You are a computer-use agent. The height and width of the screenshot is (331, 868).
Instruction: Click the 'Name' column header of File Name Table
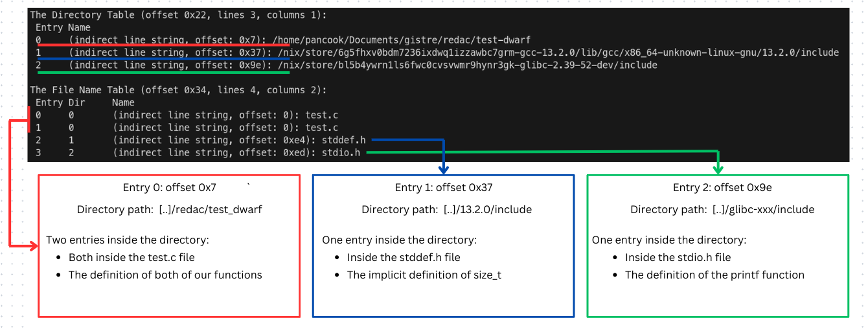(123, 102)
